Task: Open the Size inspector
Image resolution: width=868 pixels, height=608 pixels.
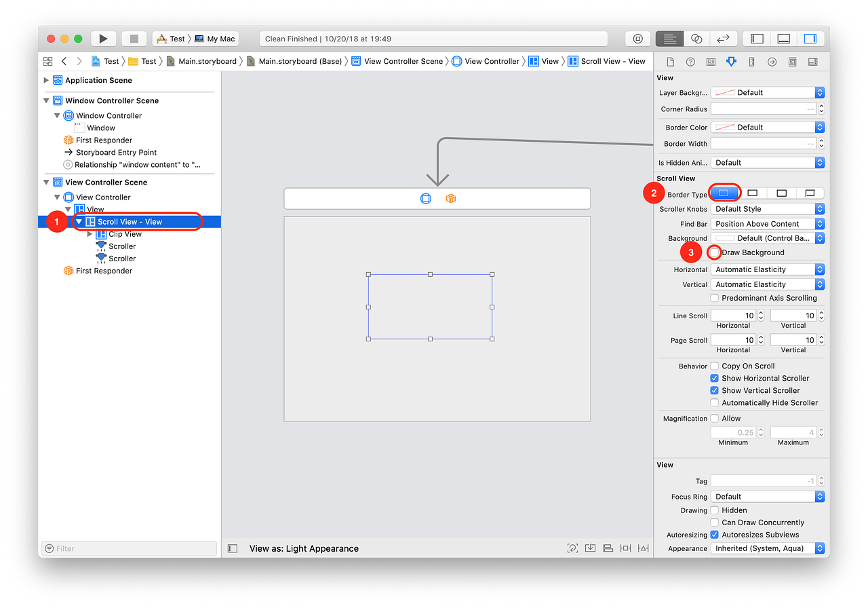Action: [751, 61]
